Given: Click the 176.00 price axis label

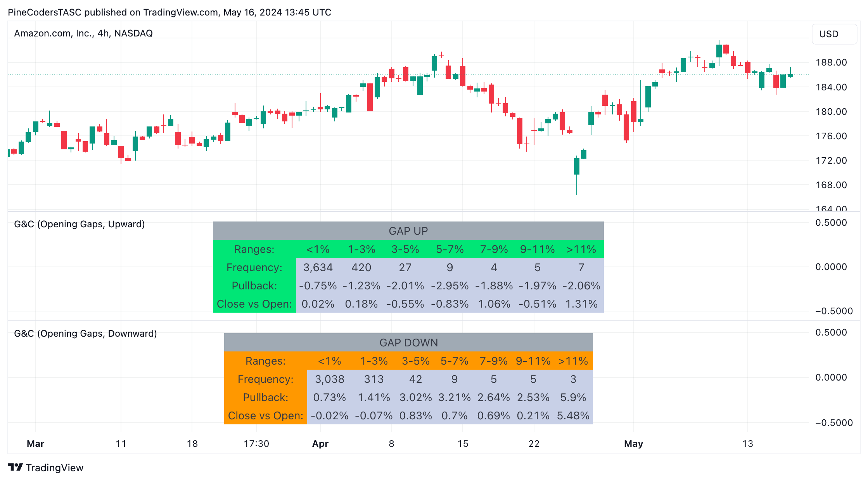Looking at the screenshot, I should [832, 136].
